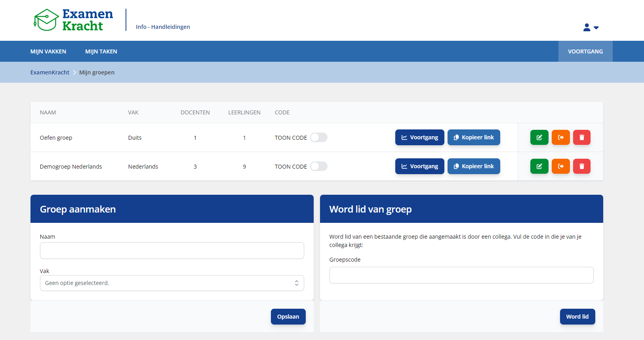Click the green edit icon for Oefen groep

[539, 137]
